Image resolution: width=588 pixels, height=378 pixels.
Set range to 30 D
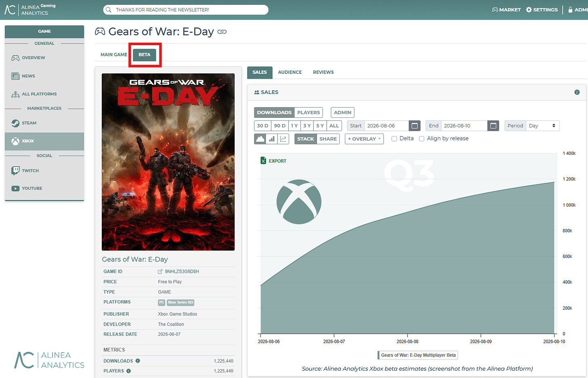point(262,126)
